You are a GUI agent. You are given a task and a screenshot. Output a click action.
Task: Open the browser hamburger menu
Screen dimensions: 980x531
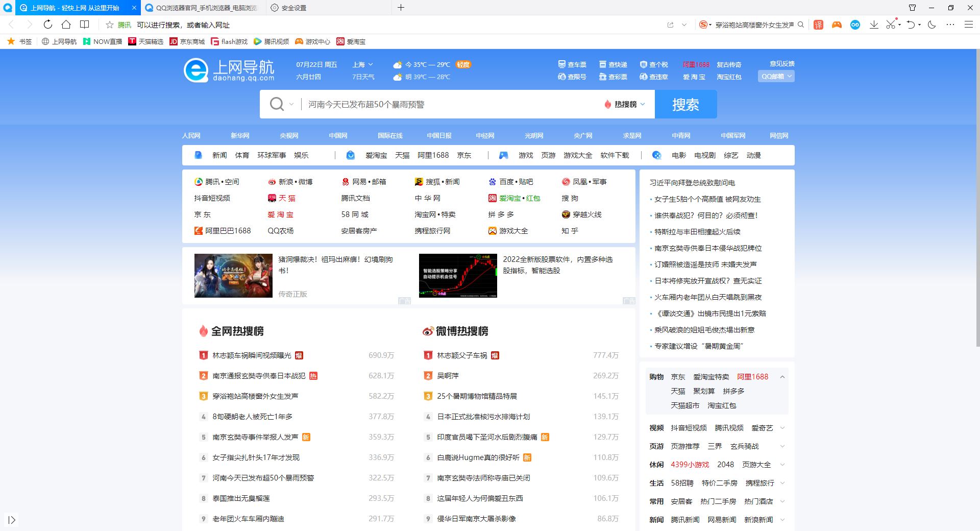969,24
